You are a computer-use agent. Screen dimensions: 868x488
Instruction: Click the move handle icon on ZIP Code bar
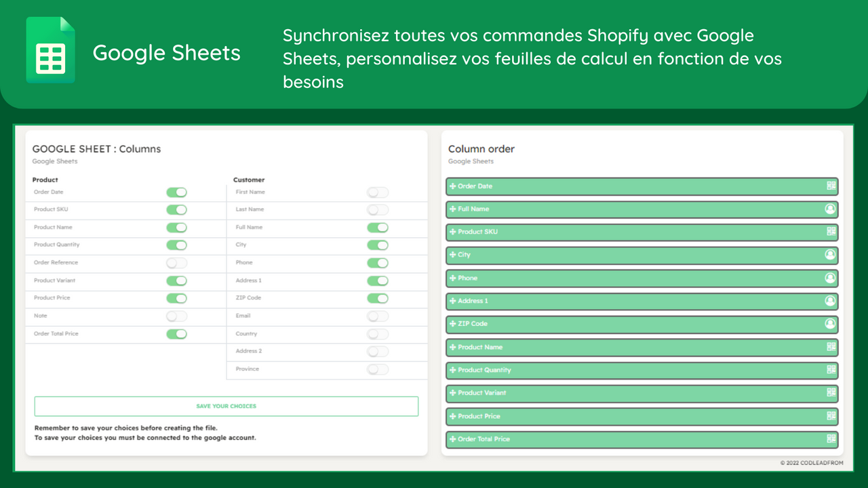coord(453,324)
